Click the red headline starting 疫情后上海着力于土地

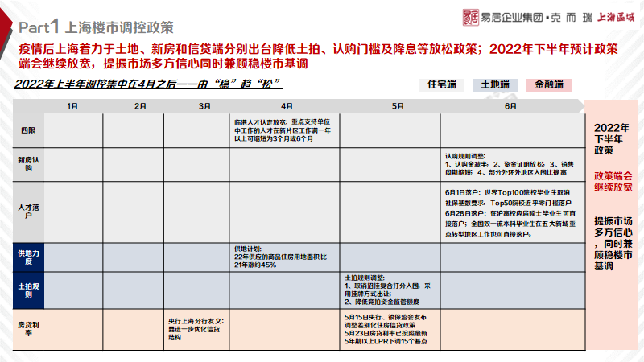(318, 56)
